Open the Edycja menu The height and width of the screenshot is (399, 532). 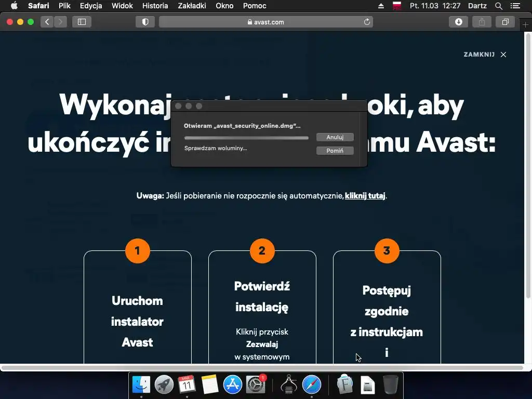pos(91,6)
